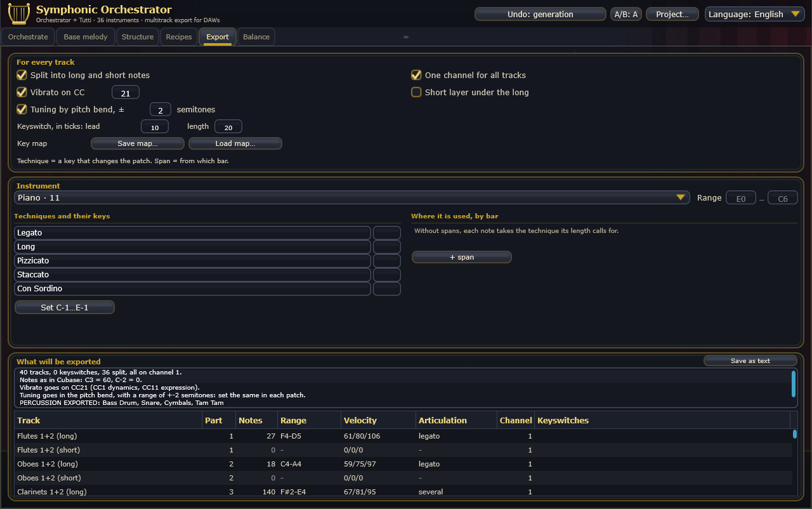Disable the Vibrato on CC checkbox
This screenshot has width=812, height=509.
coord(22,92)
